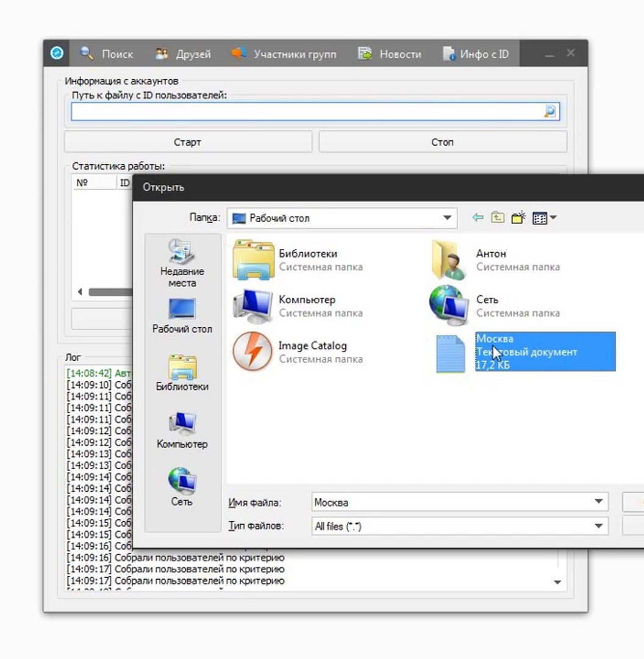Image resolution: width=644 pixels, height=659 pixels.
Task: Select Антон system folder in file list
Action: 496,260
